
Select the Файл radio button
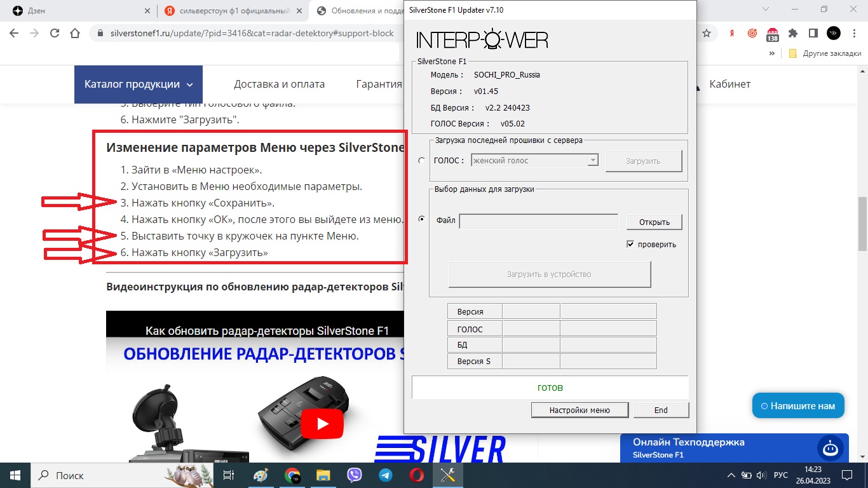[421, 219]
